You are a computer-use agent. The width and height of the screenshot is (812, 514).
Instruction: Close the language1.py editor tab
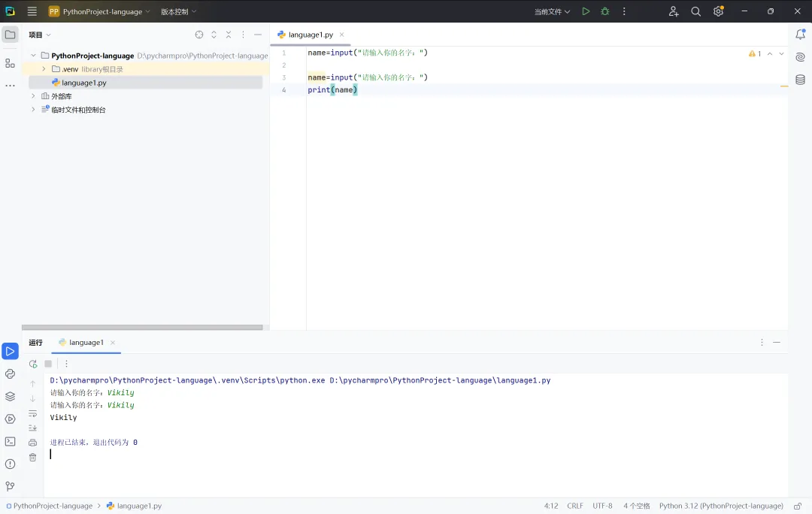tap(342, 35)
